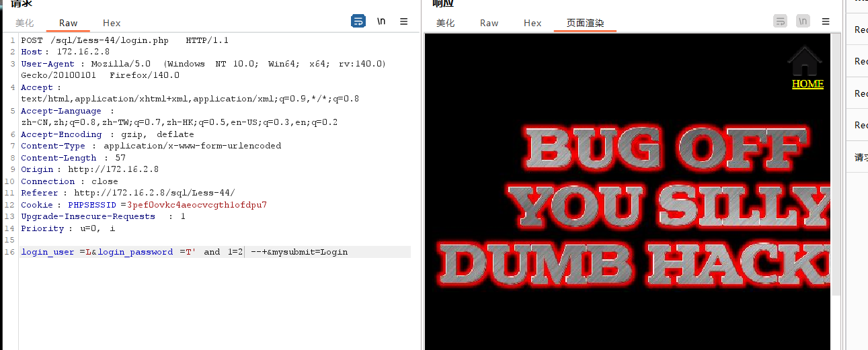This screenshot has width=868, height=350.
Task: Select the request Raw tab
Action: 68,23
